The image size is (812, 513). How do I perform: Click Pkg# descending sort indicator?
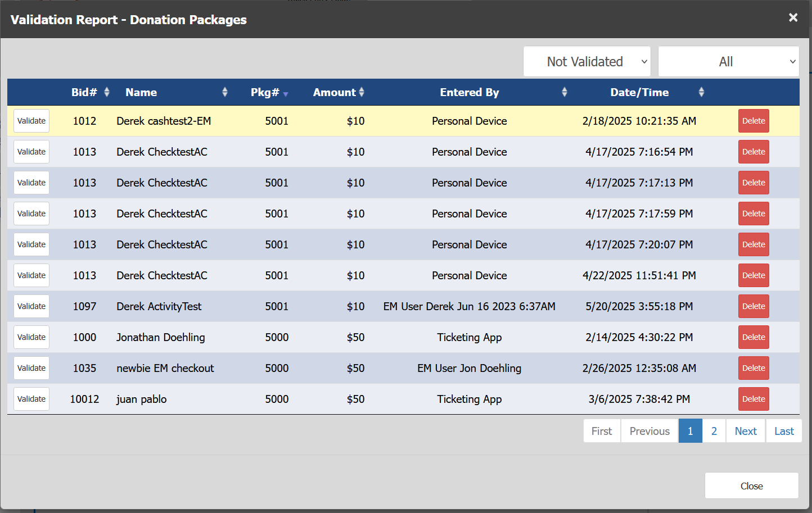click(286, 93)
